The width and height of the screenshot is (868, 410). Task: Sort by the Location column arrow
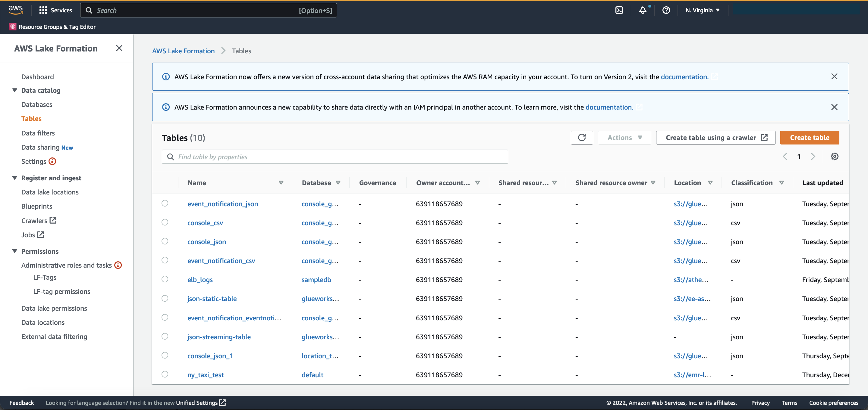(x=710, y=182)
